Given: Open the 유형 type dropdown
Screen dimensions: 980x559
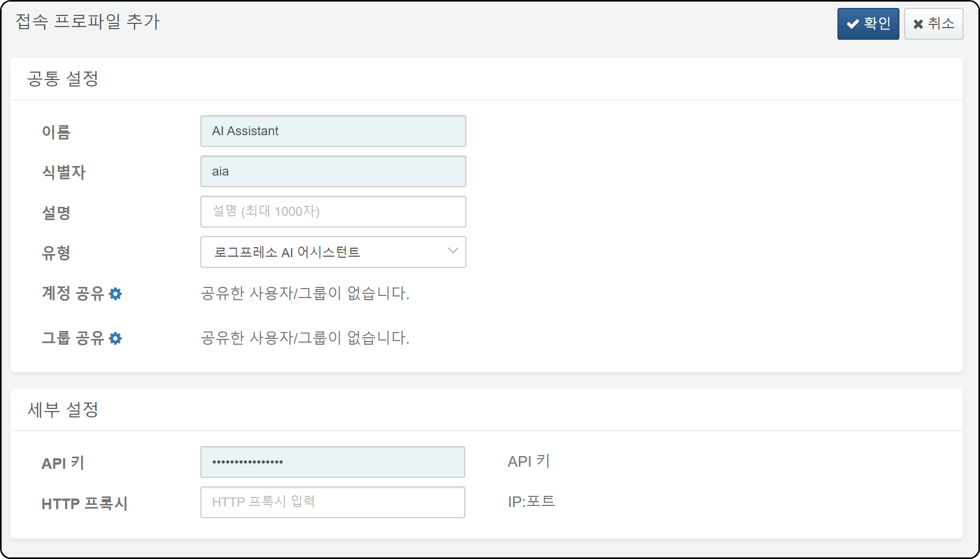Looking at the screenshot, I should (333, 252).
